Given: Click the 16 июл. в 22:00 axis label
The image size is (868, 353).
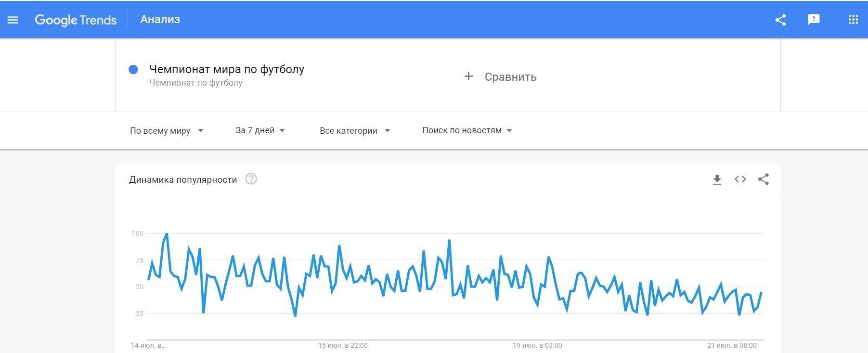Looking at the screenshot, I should tap(343, 345).
